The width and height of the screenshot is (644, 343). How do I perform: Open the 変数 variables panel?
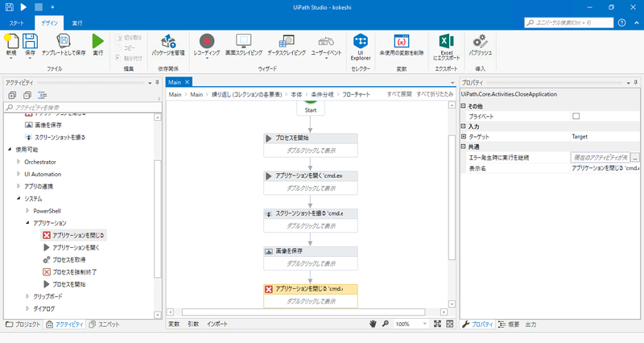pos(174,324)
